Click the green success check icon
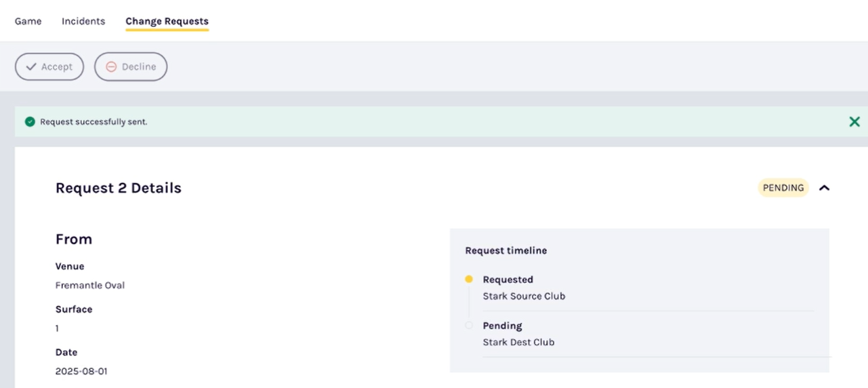868x388 pixels. tap(30, 122)
